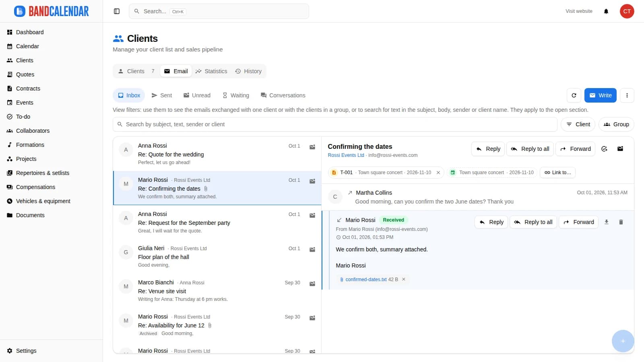Open Documents in sidebar

(x=51, y=215)
